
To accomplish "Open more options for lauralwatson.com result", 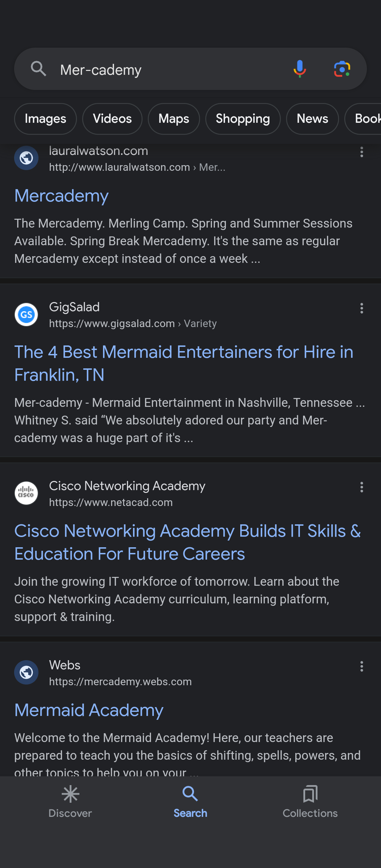I will [x=362, y=152].
